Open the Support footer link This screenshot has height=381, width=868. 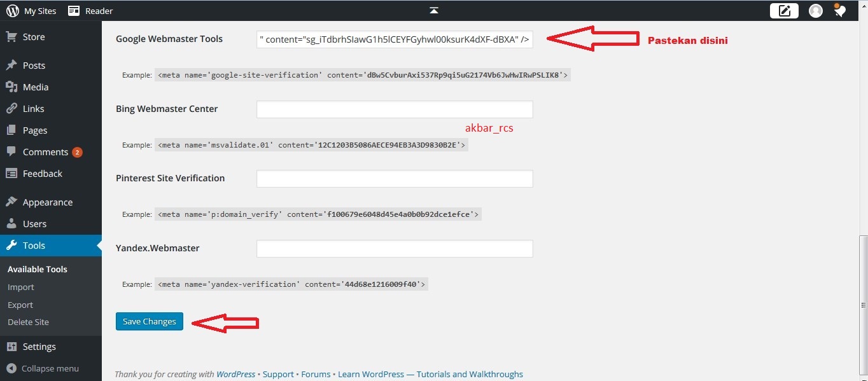click(278, 374)
